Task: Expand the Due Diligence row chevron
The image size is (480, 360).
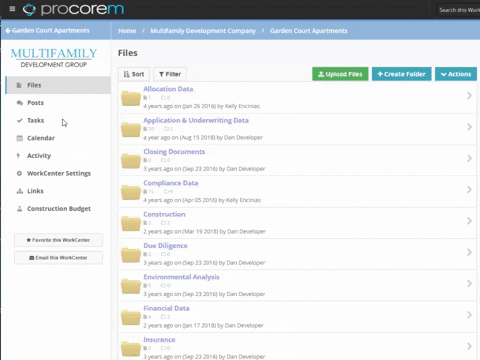Action: click(x=469, y=252)
